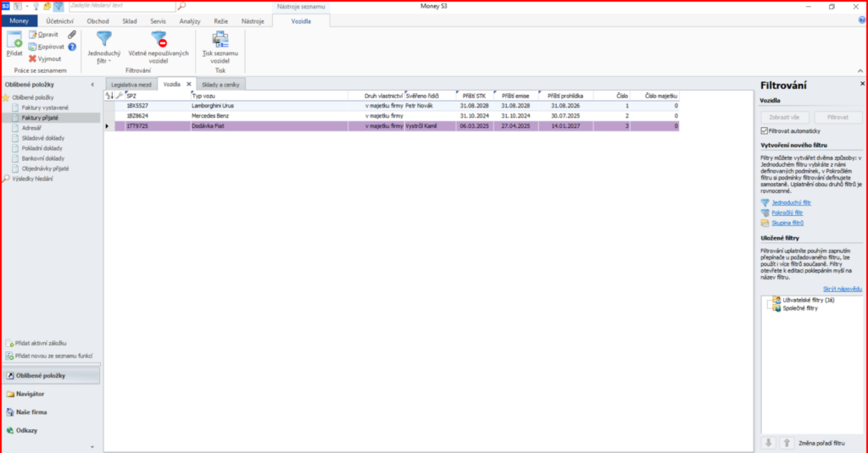868x453 pixels.
Task: Click the Vyjmout red cross icon
Action: pos(33,58)
